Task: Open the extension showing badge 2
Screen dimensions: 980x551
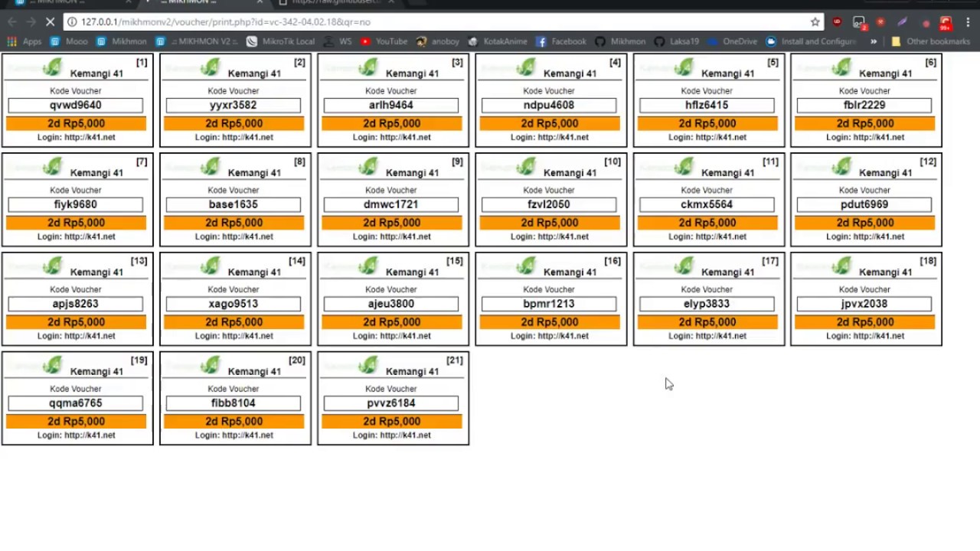Action: pyautogui.click(x=859, y=23)
